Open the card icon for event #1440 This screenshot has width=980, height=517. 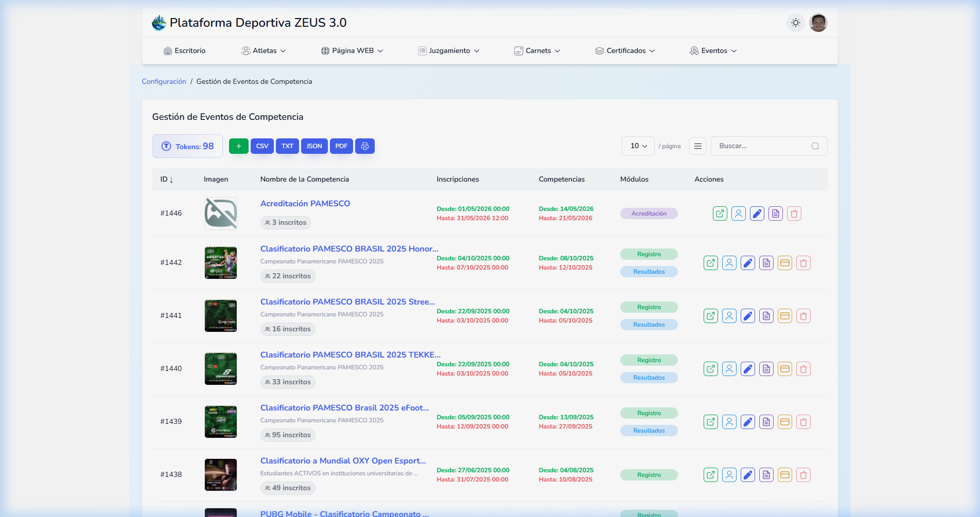[785, 369]
